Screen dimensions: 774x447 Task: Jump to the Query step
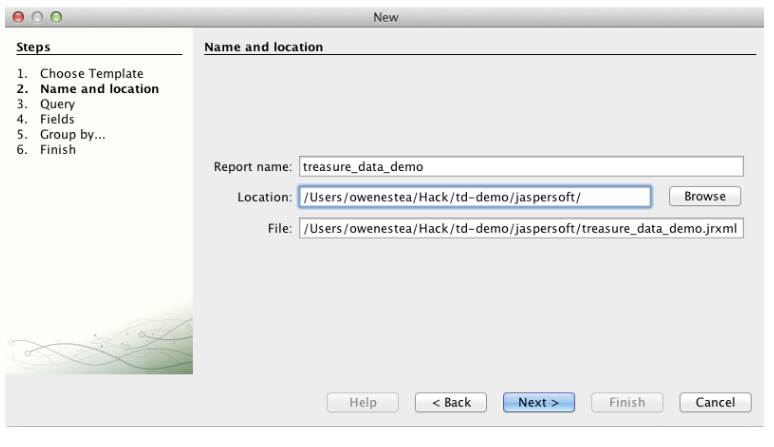point(58,103)
